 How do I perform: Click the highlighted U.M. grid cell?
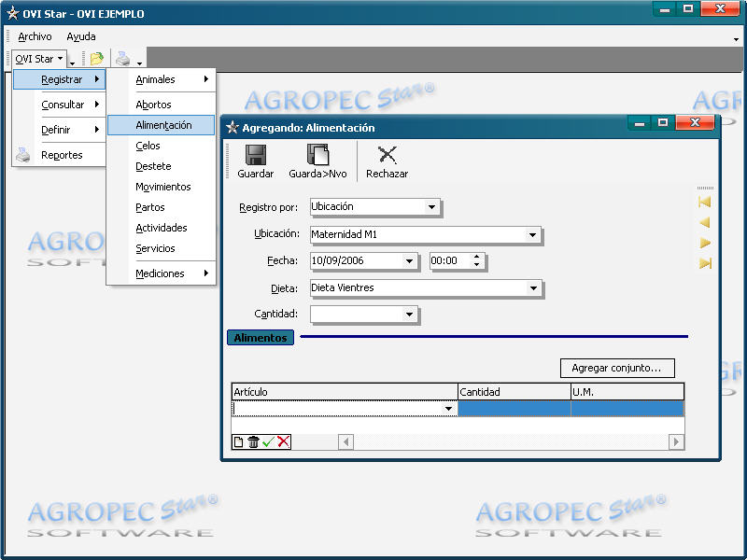[x=627, y=409]
